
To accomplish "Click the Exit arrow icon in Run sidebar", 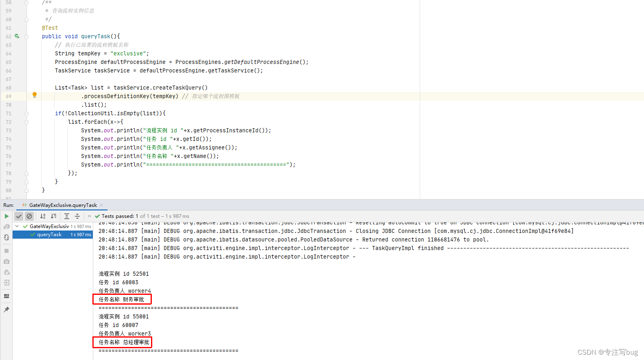I will [x=7, y=283].
